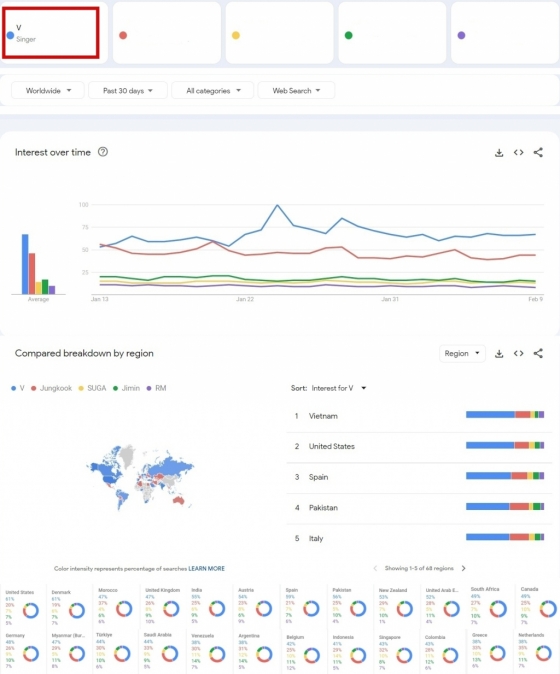Select the purple-dot fifth search term card
Image resolution: width=560 pixels, height=674 pixels.
tap(505, 33)
